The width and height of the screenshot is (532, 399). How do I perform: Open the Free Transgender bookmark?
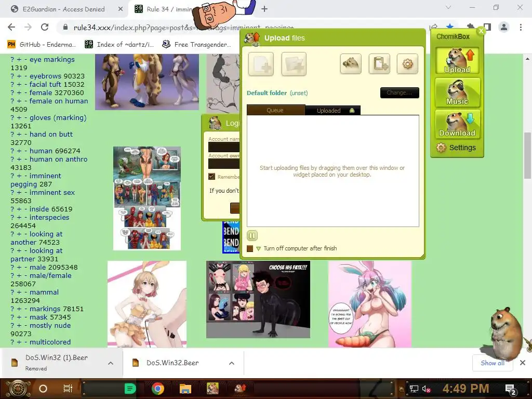(196, 45)
